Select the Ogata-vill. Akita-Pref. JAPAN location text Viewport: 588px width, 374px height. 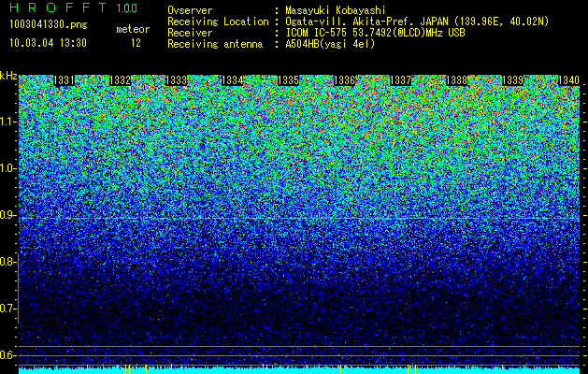(x=417, y=22)
